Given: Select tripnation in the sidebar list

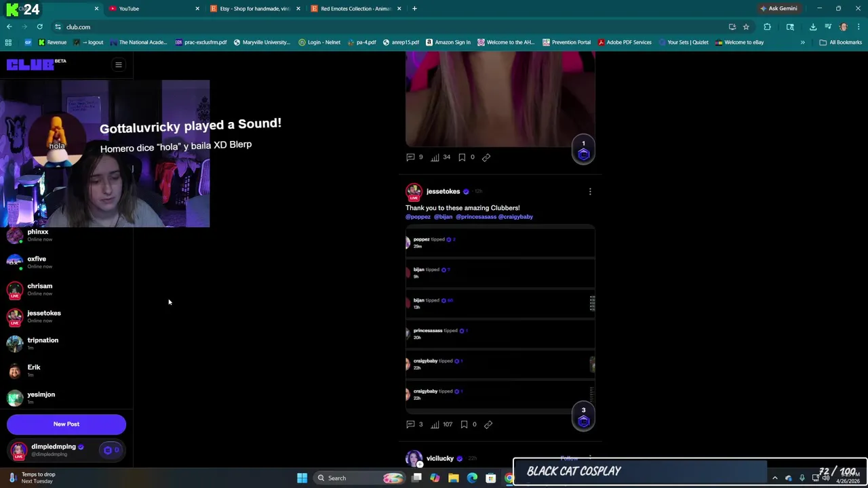Looking at the screenshot, I should pyautogui.click(x=66, y=344).
